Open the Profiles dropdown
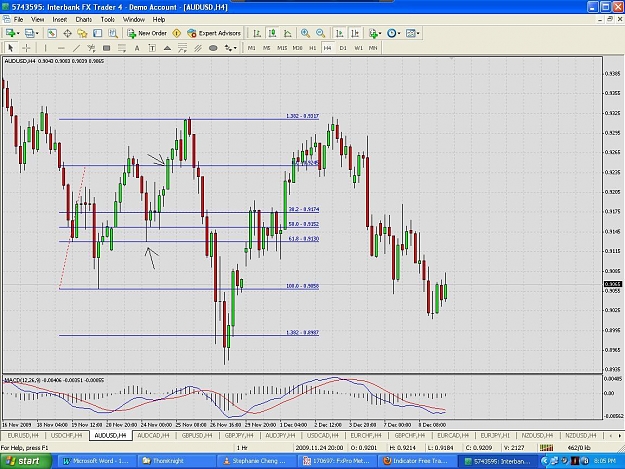625x469 pixels. [x=31, y=33]
